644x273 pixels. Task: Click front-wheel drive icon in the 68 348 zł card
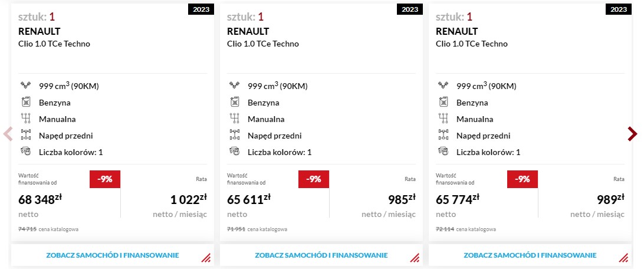25,135
